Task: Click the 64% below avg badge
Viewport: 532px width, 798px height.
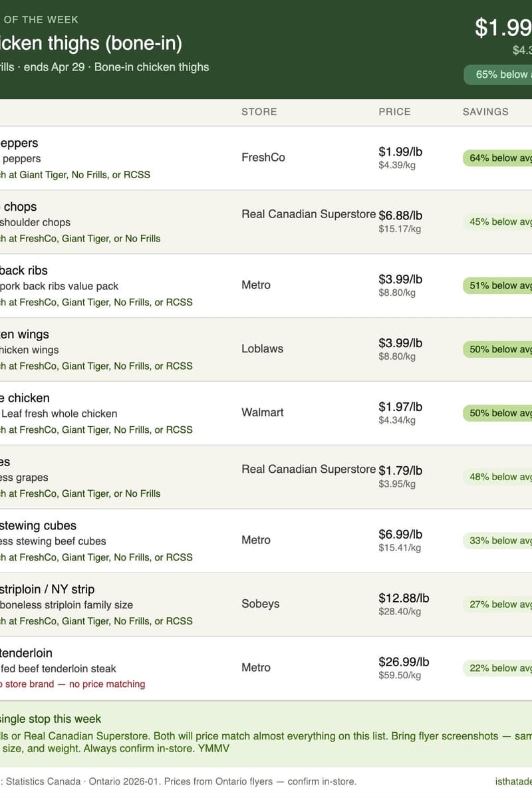Action: pyautogui.click(x=499, y=158)
